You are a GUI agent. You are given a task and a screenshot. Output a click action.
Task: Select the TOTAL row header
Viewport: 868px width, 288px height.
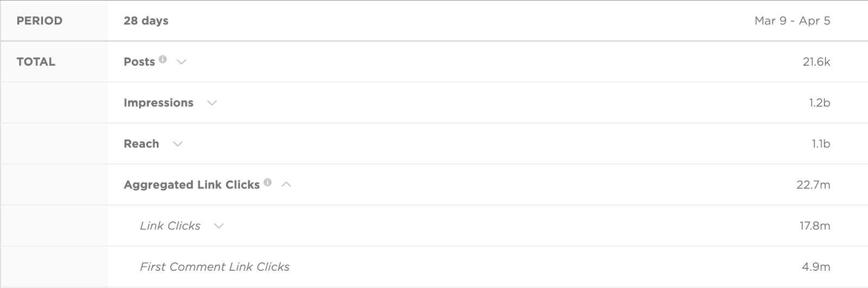(x=36, y=62)
